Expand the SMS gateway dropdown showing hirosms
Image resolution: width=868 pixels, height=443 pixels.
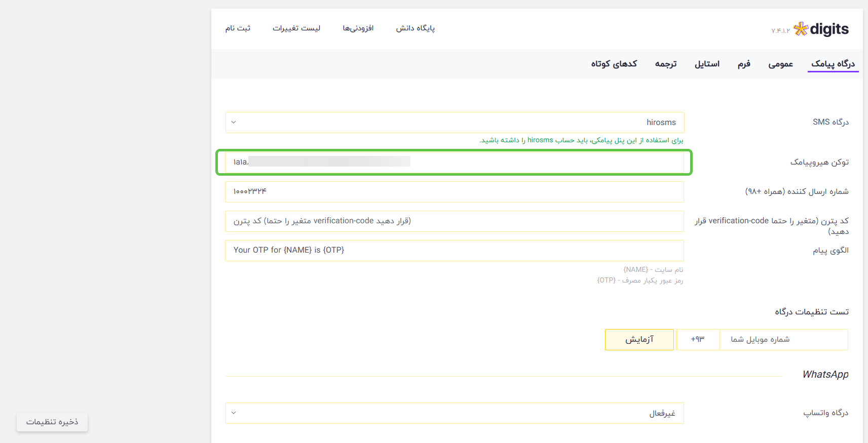tap(455, 123)
